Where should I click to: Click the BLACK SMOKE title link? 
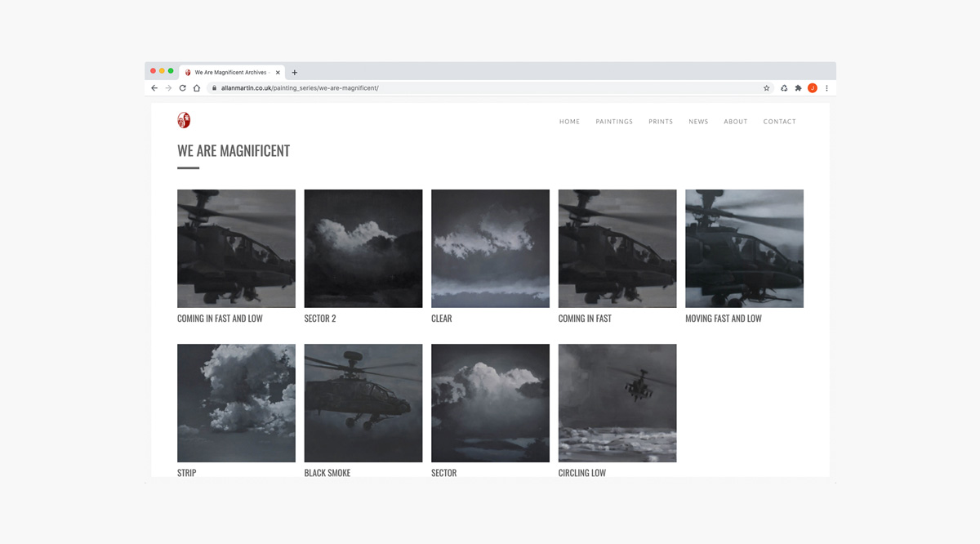(327, 473)
